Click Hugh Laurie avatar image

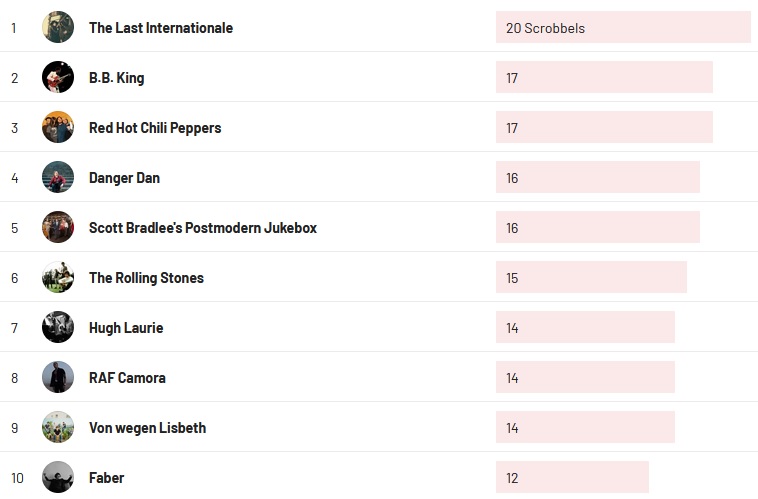[58, 327]
